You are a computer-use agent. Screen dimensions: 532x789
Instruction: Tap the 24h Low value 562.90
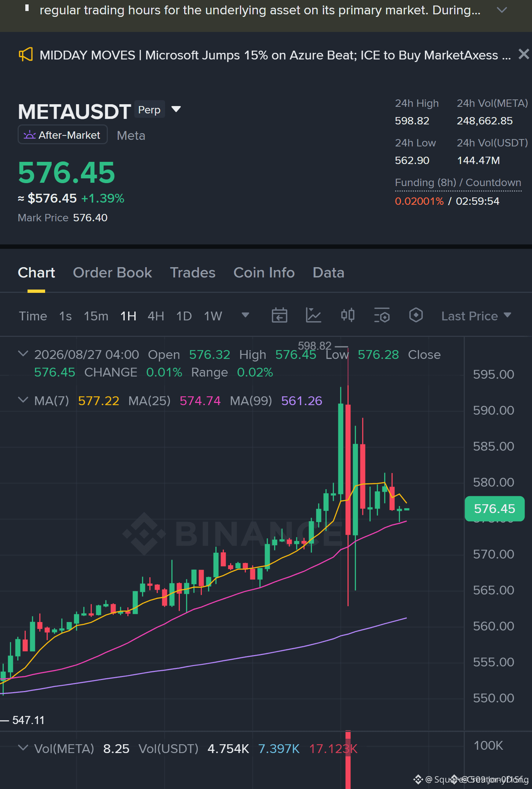pos(412,160)
